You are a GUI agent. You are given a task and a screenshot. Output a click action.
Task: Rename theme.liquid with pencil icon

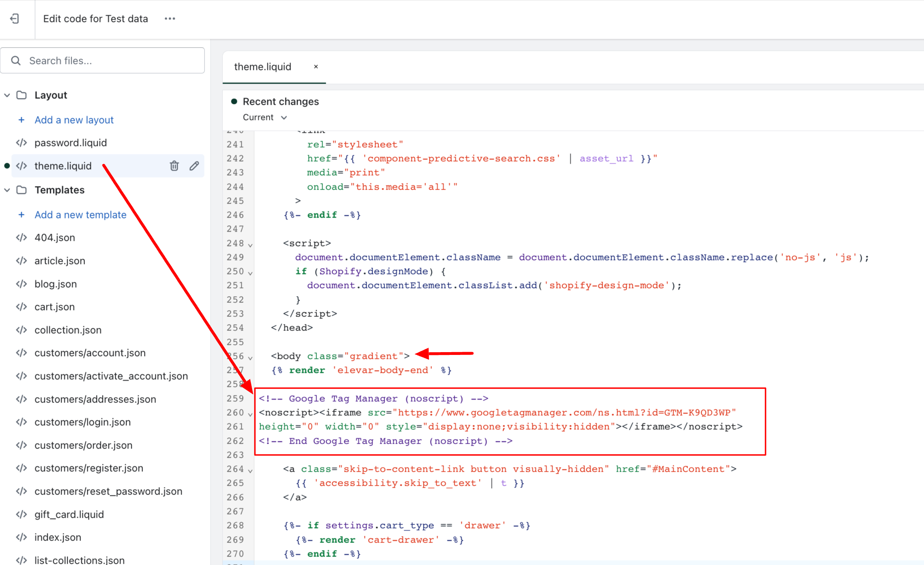click(194, 166)
